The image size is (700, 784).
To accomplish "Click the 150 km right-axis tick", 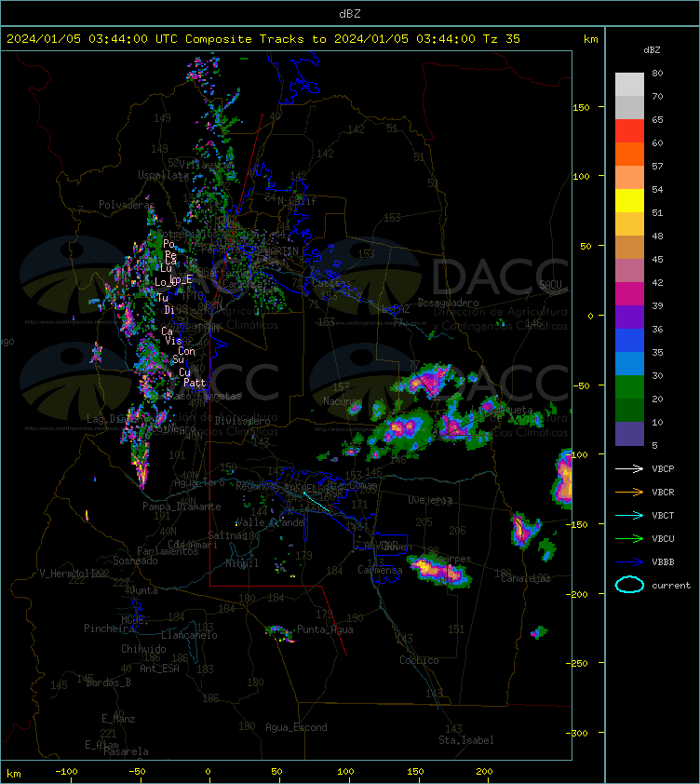I will click(582, 107).
